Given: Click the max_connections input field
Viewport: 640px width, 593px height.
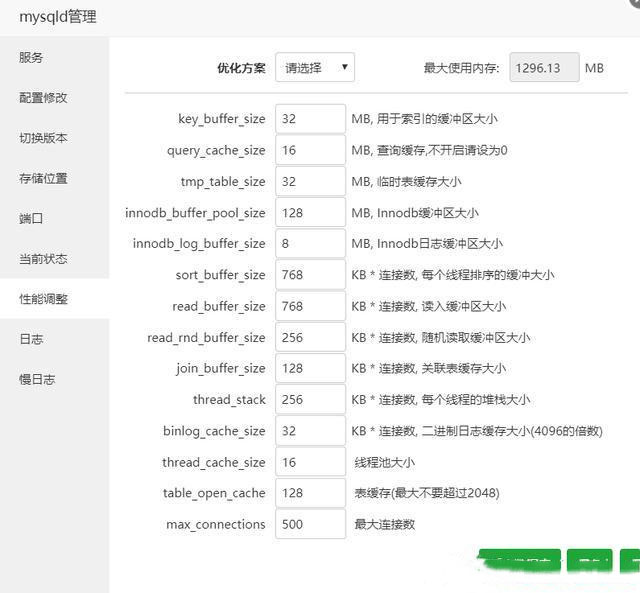Looking at the screenshot, I should tap(310, 524).
